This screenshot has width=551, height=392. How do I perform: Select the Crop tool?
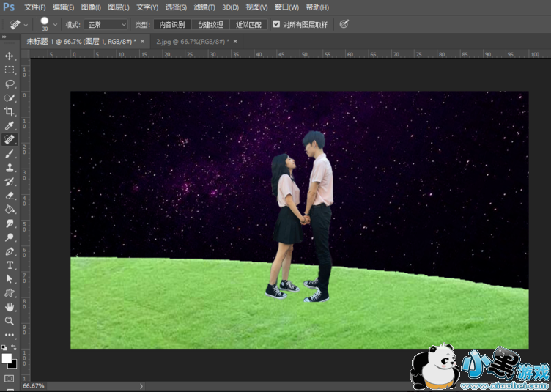pos(10,111)
